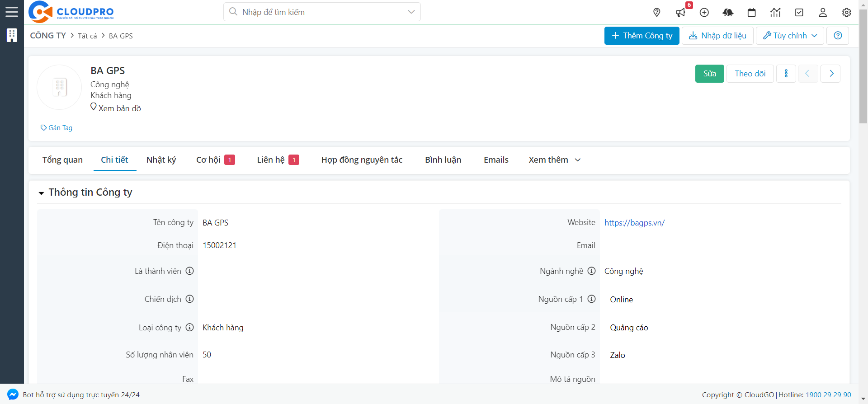Click the Loại công ty value Khách hàng

tap(223, 328)
